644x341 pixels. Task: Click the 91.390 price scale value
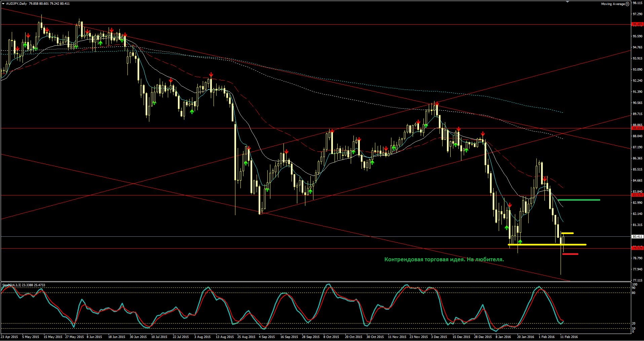637,92
